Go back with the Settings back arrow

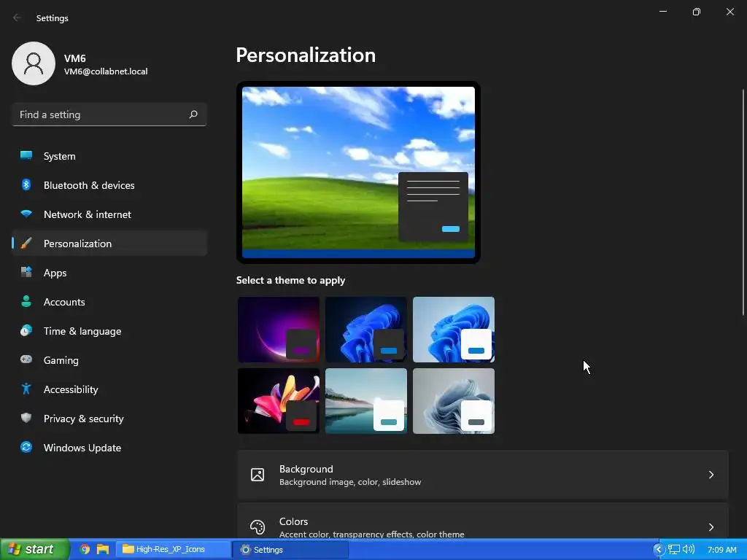pyautogui.click(x=18, y=17)
